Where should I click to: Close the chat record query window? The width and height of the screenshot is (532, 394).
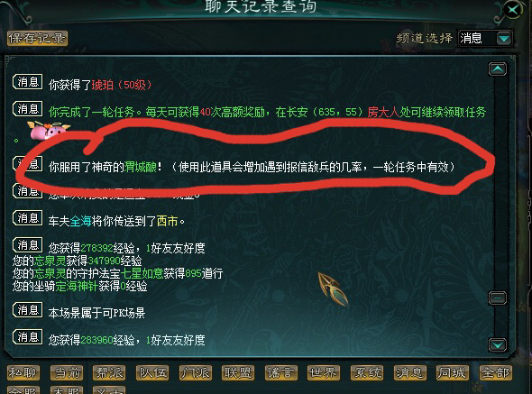[513, 10]
